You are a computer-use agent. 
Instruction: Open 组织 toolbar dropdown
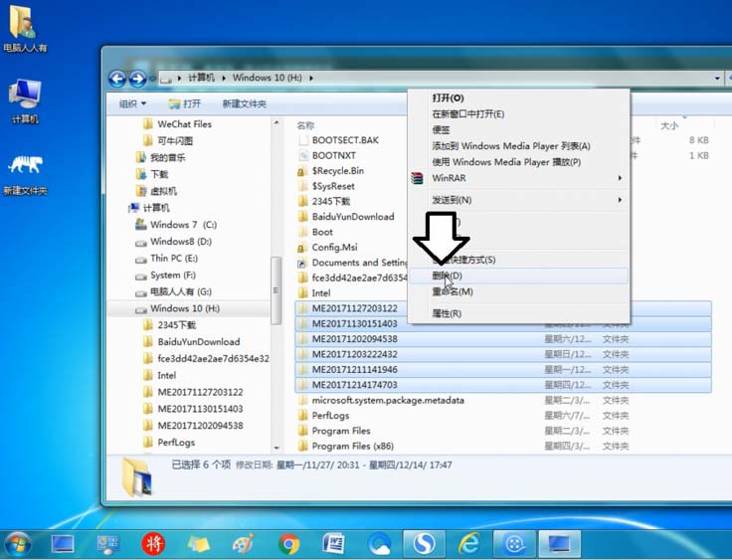(x=132, y=103)
